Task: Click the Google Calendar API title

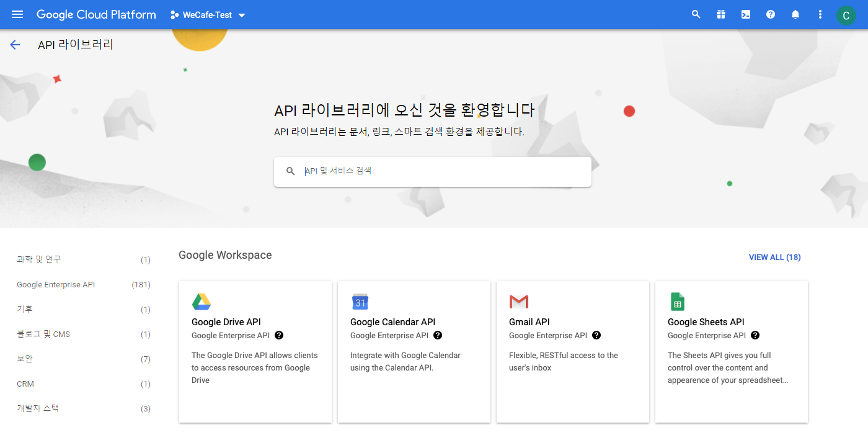Action: click(x=392, y=322)
